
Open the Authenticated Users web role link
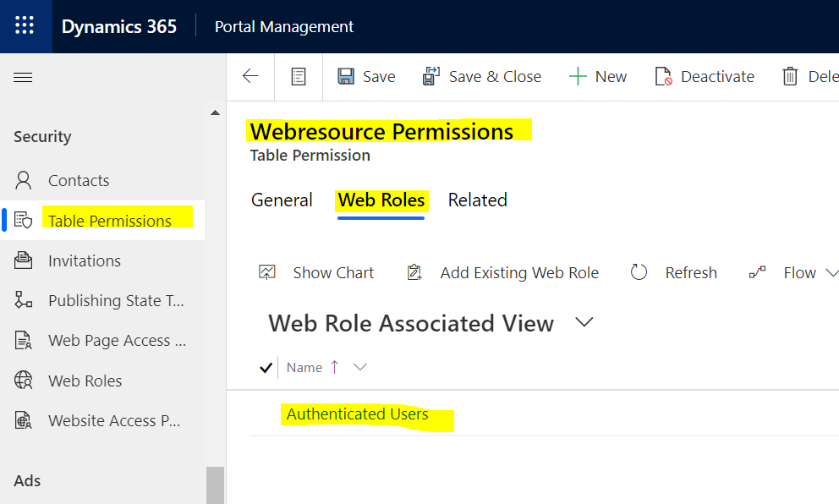point(358,414)
